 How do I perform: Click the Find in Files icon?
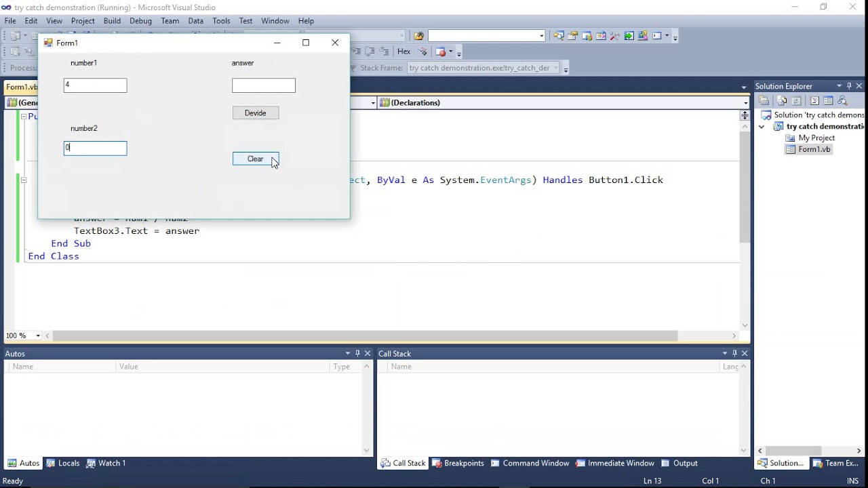pos(418,36)
